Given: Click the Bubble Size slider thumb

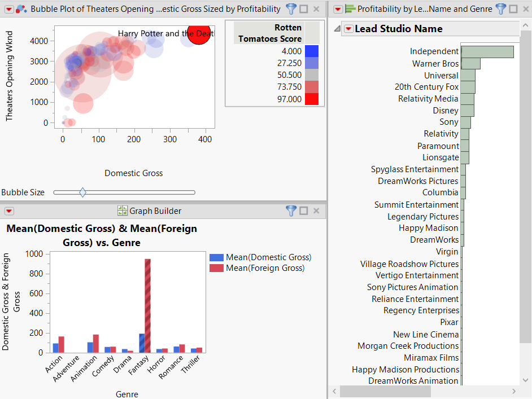Looking at the screenshot, I should pyautogui.click(x=82, y=192).
